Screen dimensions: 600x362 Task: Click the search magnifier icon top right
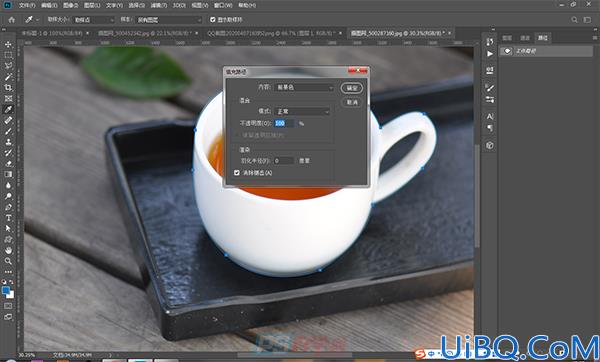point(574,20)
